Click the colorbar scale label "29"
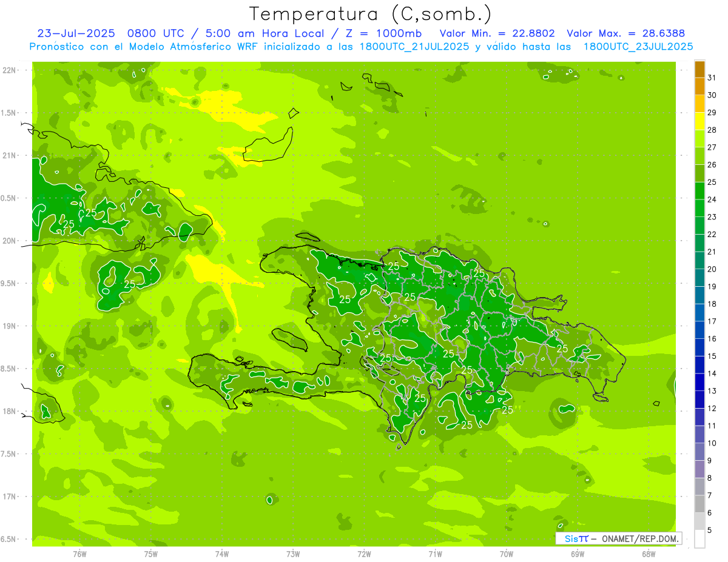 [x=712, y=113]
